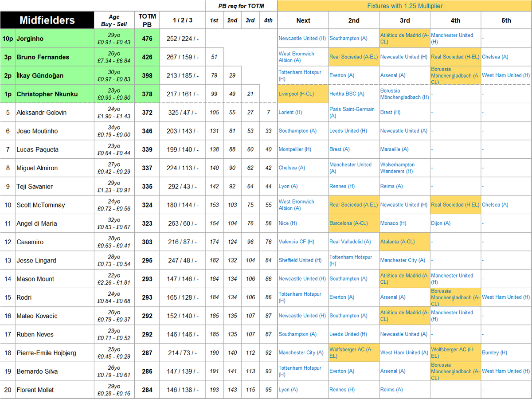Click Bruno Fernandes' 1st-place PB requirement 51

pyautogui.click(x=214, y=57)
